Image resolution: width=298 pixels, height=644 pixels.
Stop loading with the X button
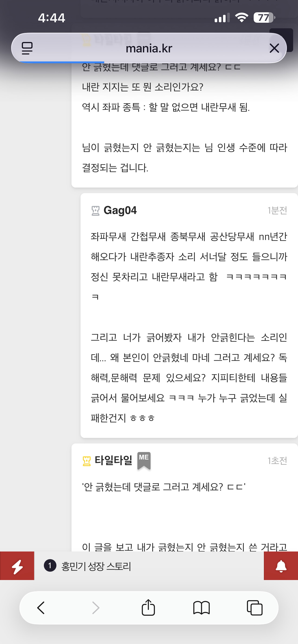[274, 48]
